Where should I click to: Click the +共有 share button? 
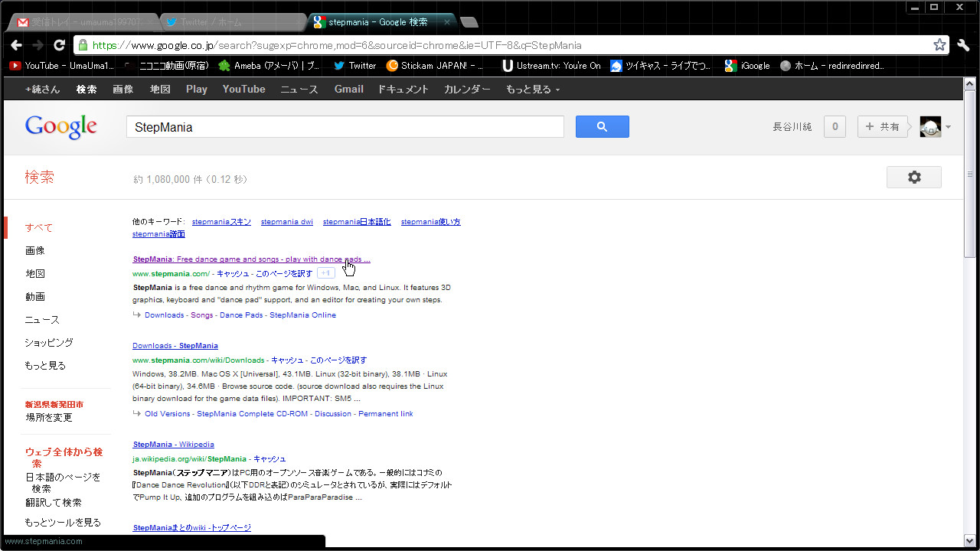click(883, 127)
